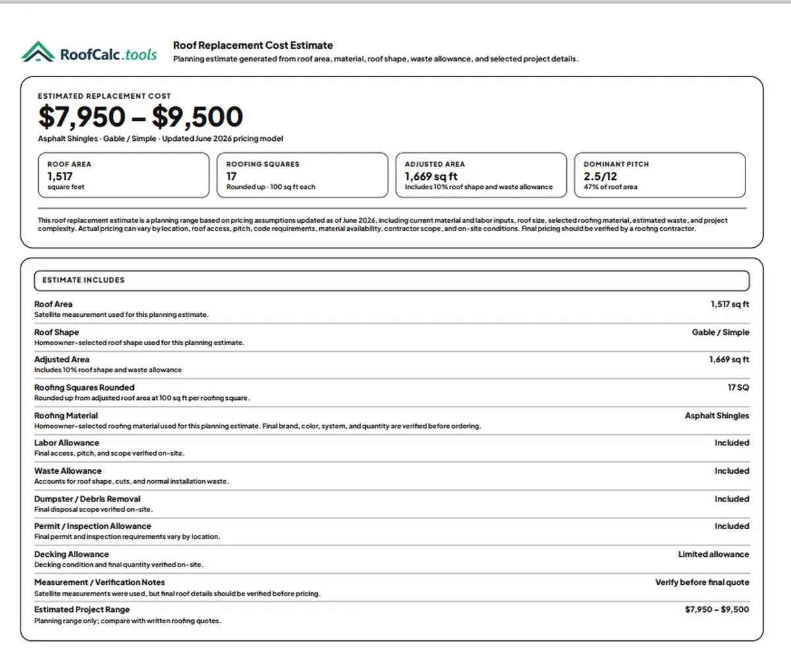This screenshot has height=672, width=791.
Task: Click the Labor Allowance row label
Action: [67, 443]
